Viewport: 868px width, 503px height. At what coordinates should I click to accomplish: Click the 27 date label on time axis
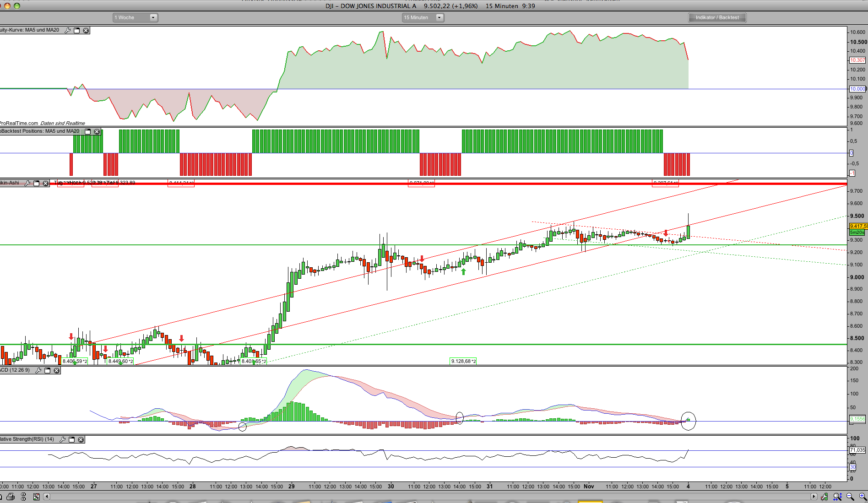94,487
